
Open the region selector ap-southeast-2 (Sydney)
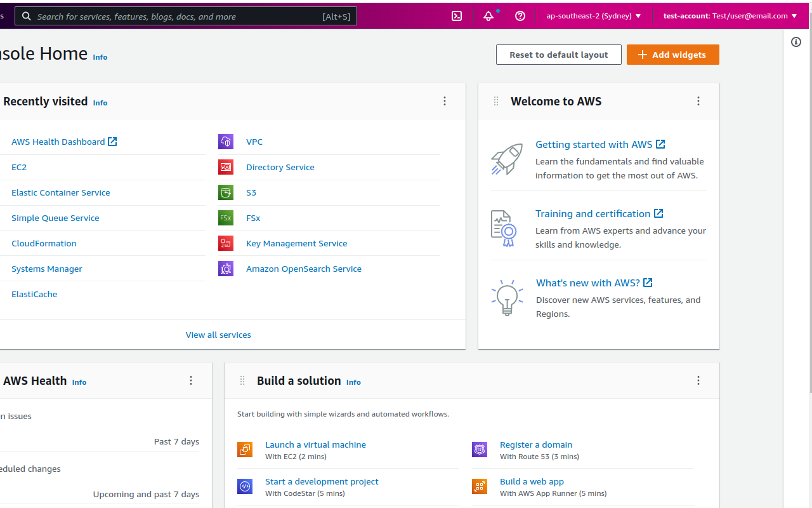tap(594, 16)
